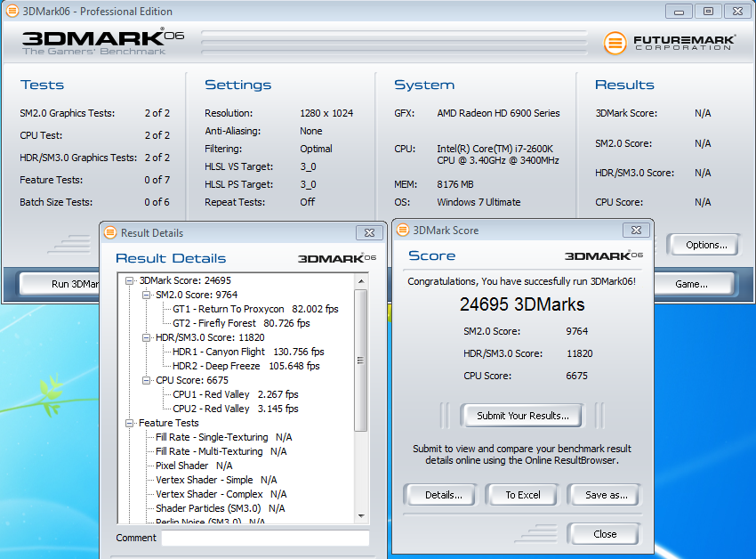Collapse the SM2.0 Score tree node
The height and width of the screenshot is (559, 756).
tap(146, 295)
